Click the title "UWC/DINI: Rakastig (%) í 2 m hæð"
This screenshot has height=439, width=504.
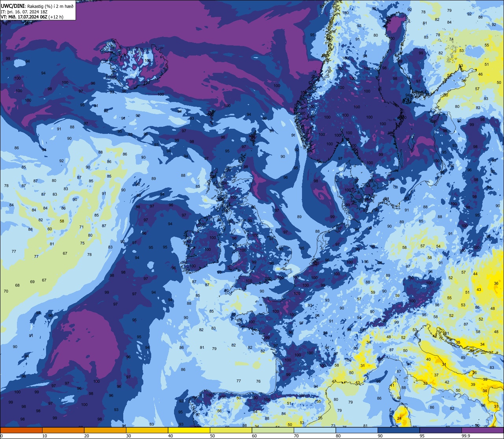tap(37, 6)
